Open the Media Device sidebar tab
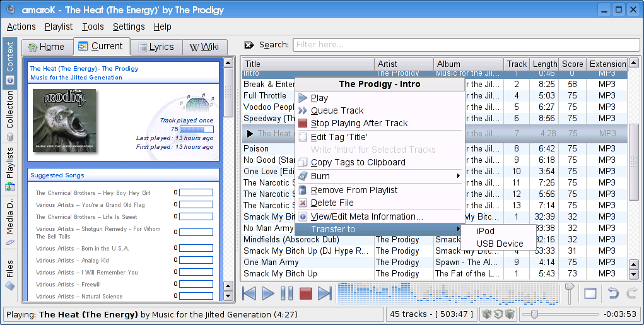The image size is (644, 325). point(10,222)
